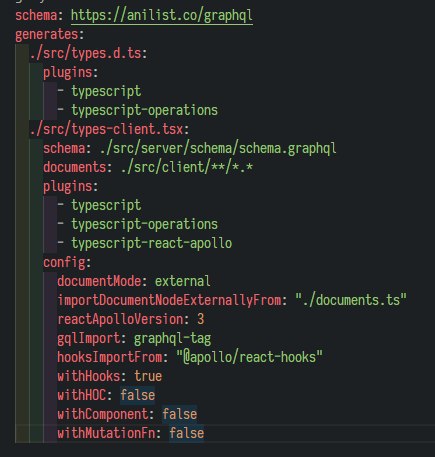Click the 'true' value of withHooks
435x457 pixels.
click(x=148, y=376)
